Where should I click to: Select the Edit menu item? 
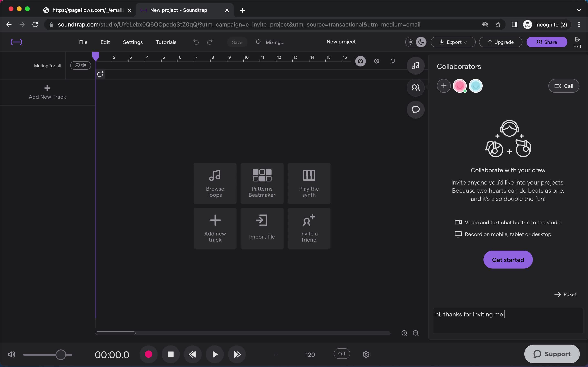[105, 42]
